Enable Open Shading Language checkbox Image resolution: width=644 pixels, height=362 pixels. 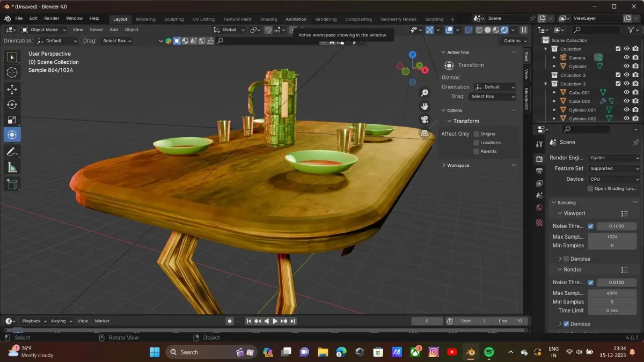(590, 188)
